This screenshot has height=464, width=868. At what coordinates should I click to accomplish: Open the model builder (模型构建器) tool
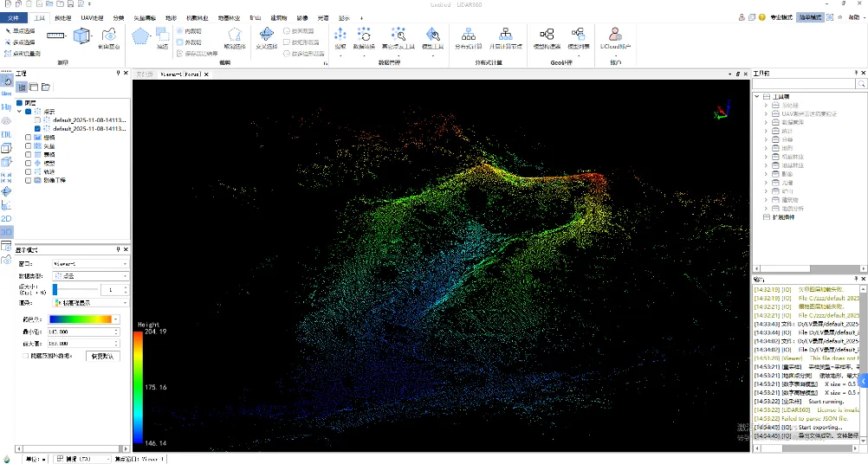click(547, 38)
